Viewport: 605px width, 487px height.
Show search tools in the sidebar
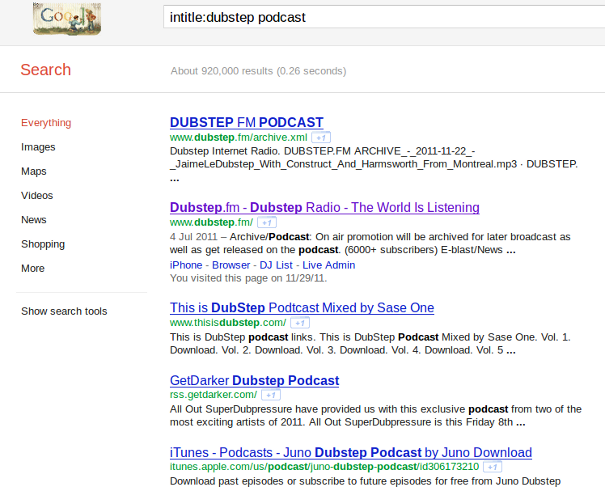tap(64, 311)
